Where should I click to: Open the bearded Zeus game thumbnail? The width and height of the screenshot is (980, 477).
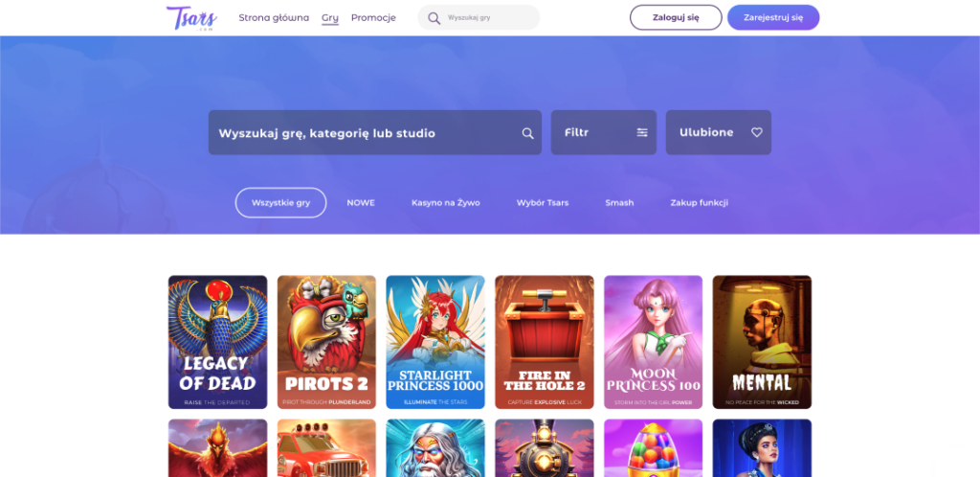tap(435, 448)
